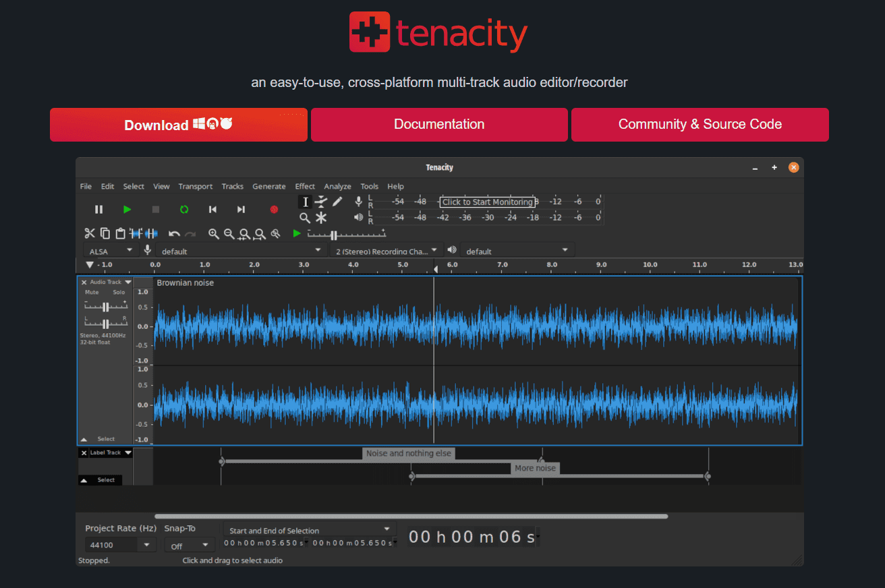
Task: Click 'Click to Start Monitoring' on meter
Action: tap(488, 202)
